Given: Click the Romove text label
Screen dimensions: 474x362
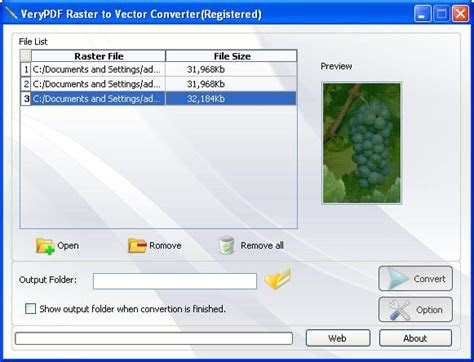Looking at the screenshot, I should [x=165, y=246].
